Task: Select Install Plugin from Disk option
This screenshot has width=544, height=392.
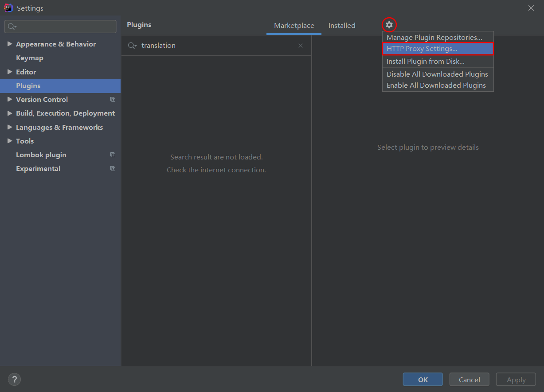Action: click(x=425, y=62)
